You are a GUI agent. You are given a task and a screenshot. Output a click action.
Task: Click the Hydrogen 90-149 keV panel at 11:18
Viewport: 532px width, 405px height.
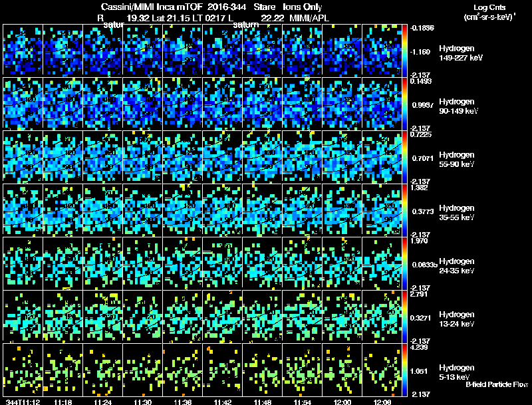tap(63, 103)
